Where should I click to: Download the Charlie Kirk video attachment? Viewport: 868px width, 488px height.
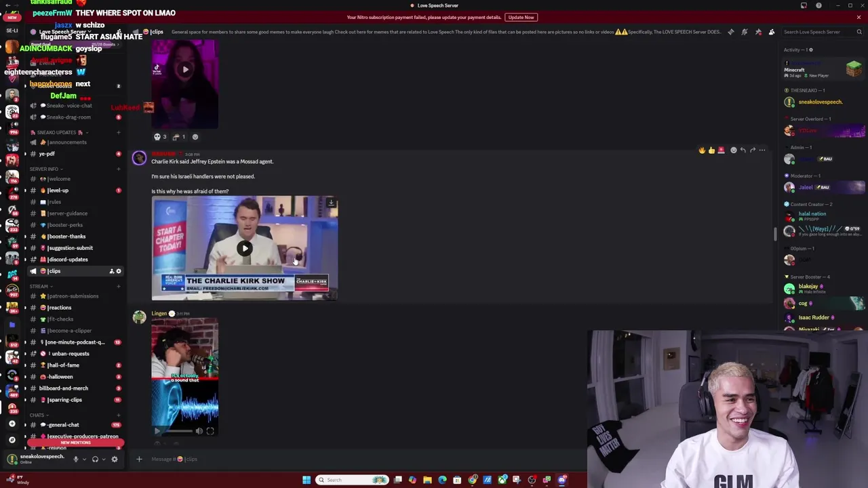(x=331, y=203)
